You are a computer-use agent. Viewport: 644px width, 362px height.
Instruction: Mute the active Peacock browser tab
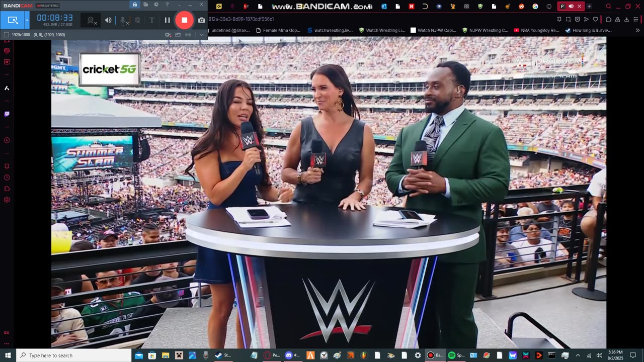571,6
